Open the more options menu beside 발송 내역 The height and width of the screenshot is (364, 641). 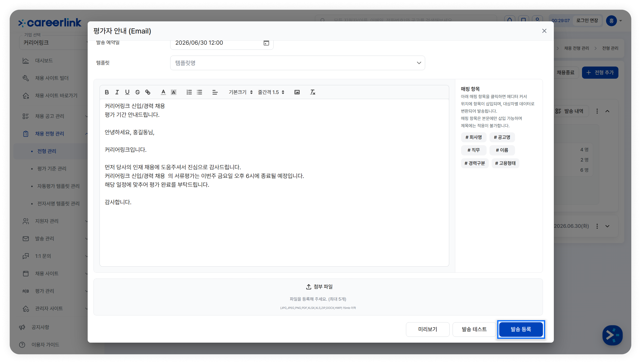(x=597, y=111)
